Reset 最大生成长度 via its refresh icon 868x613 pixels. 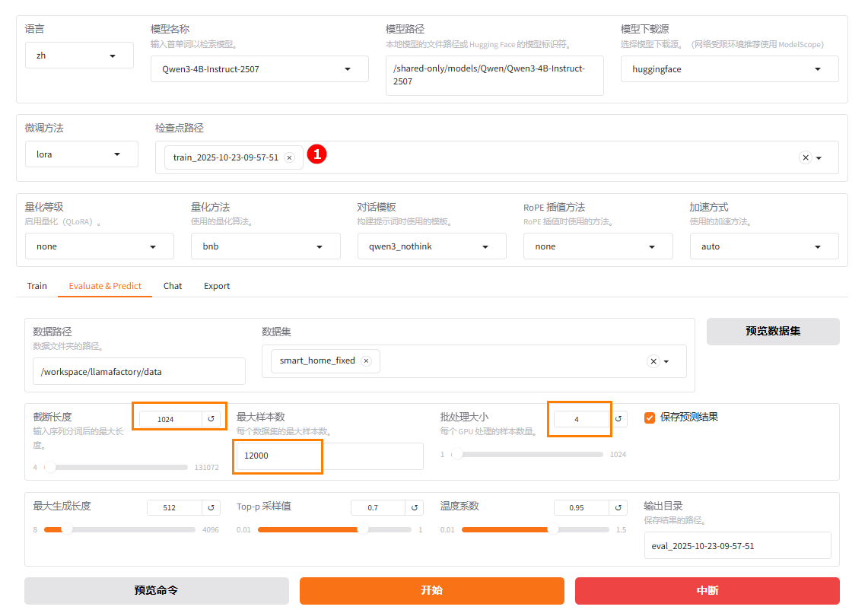tap(211, 507)
